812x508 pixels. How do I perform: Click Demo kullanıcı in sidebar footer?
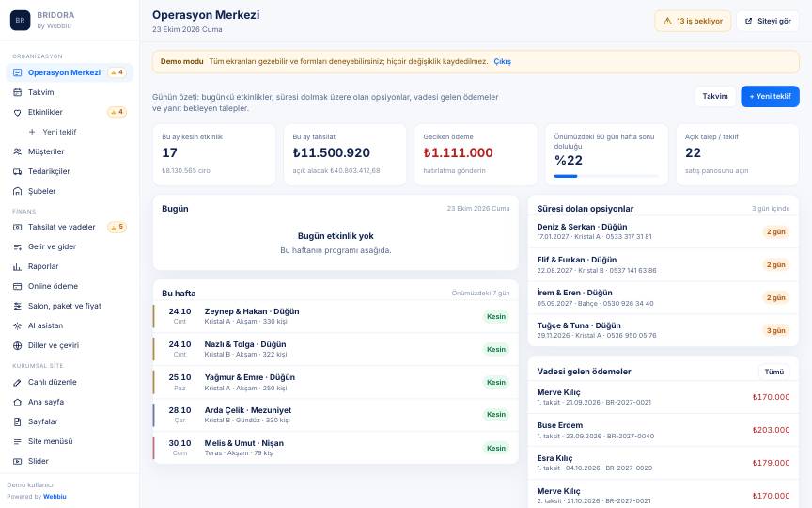(x=30, y=485)
